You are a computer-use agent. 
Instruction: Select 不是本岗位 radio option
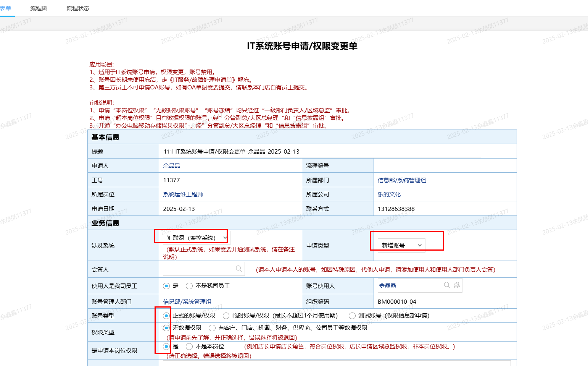189,347
